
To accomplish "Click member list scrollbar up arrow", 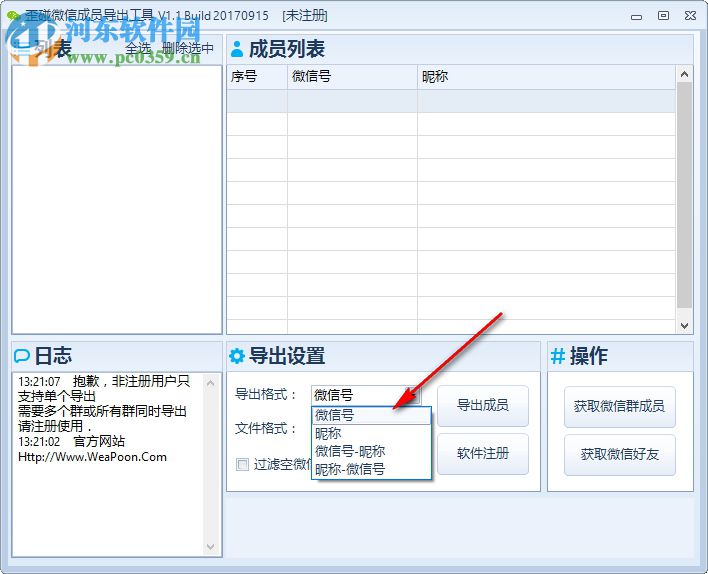I will (684, 74).
